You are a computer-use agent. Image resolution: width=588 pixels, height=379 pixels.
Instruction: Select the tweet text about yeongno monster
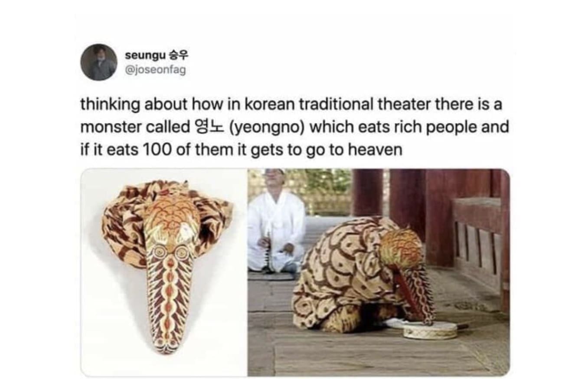point(294,127)
